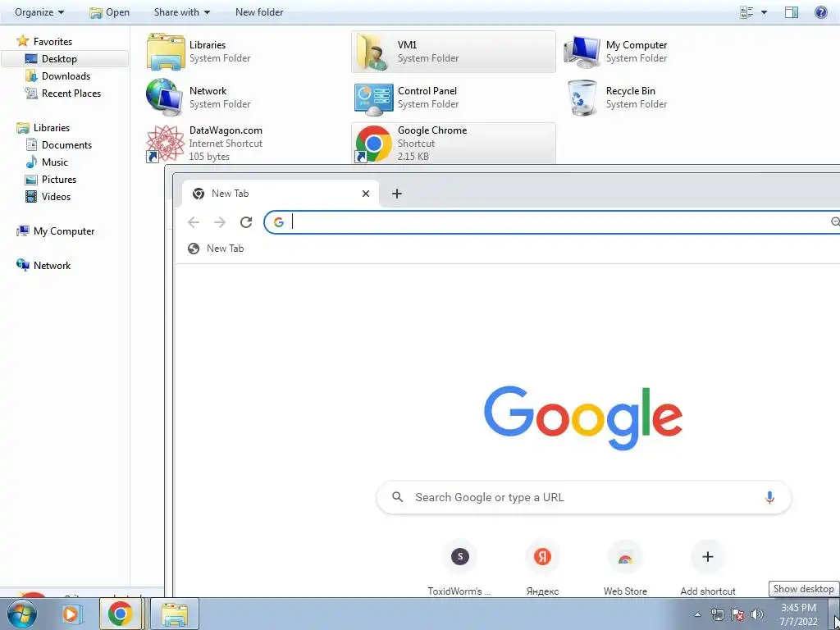The height and width of the screenshot is (630, 840).
Task: Change view using the views icon
Action: click(x=746, y=12)
